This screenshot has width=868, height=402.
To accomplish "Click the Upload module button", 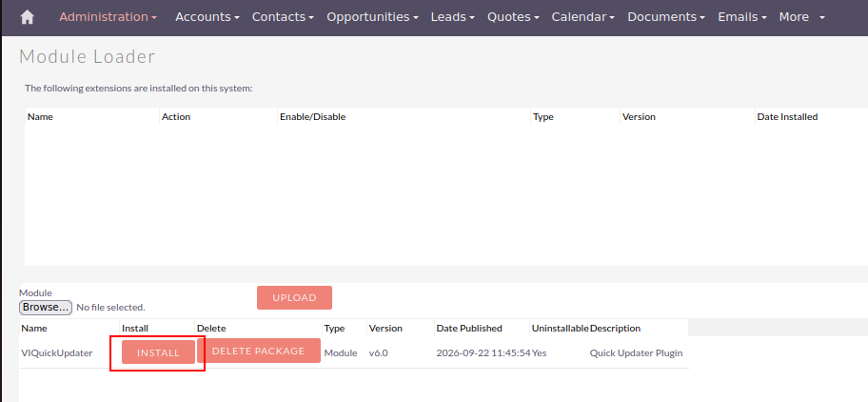I will (294, 298).
